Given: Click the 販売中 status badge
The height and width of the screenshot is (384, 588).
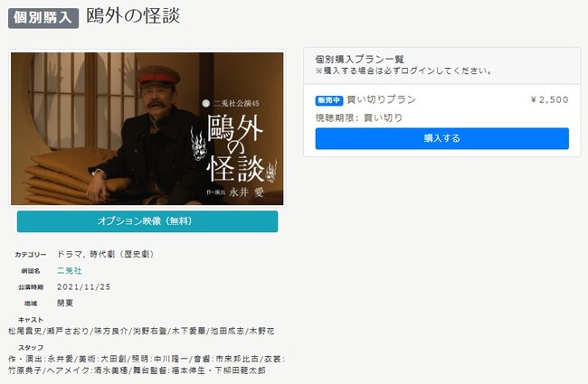Looking at the screenshot, I should tap(329, 100).
